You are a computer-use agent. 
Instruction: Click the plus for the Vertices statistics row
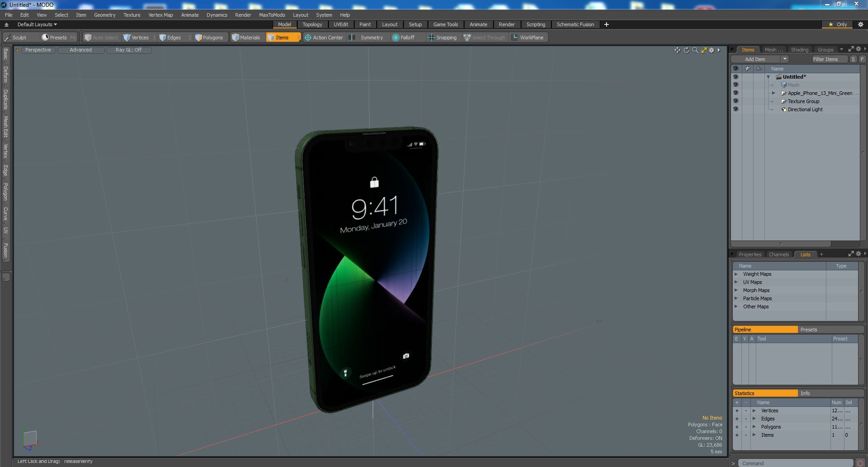click(x=737, y=411)
